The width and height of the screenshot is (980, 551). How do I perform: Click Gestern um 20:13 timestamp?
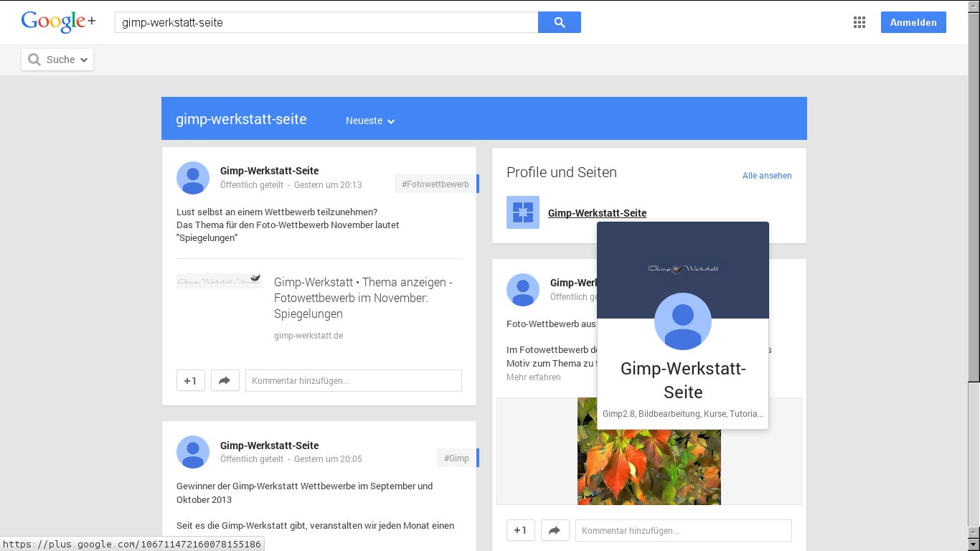[x=328, y=185]
